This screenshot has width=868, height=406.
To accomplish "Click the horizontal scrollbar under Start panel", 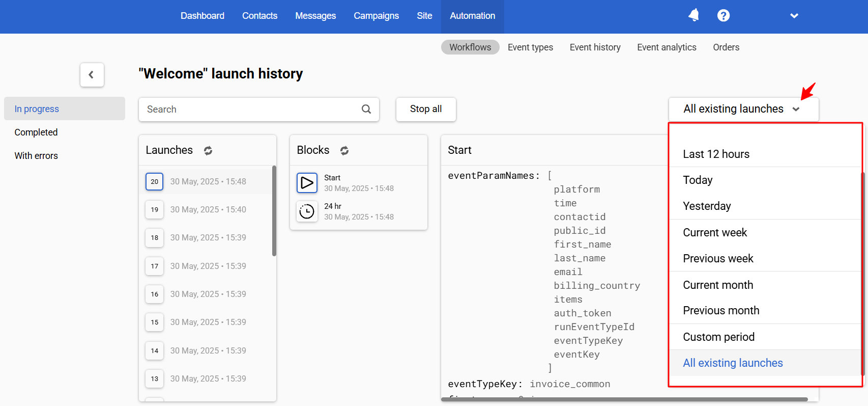I will (x=624, y=399).
